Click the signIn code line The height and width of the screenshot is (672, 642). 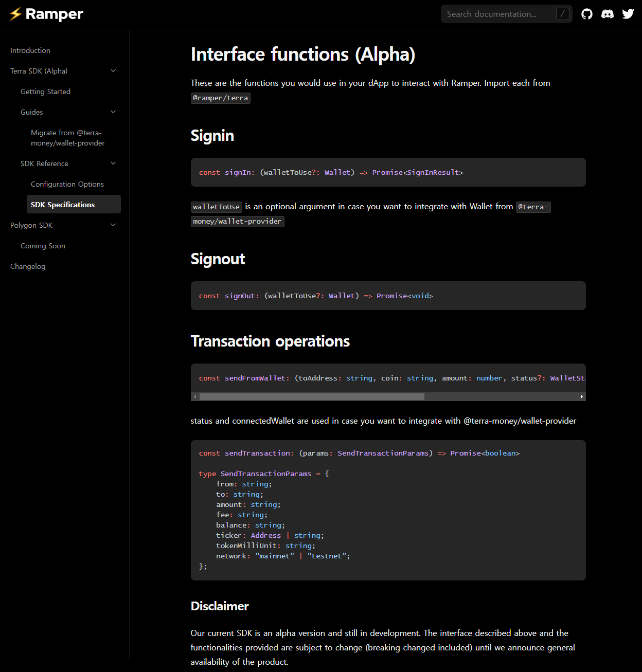pos(331,172)
